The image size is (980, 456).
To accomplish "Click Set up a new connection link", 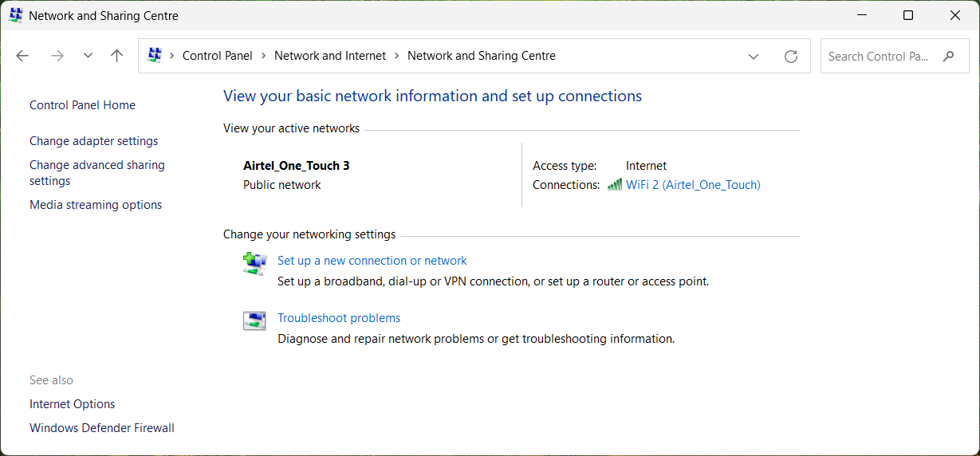I will (372, 261).
